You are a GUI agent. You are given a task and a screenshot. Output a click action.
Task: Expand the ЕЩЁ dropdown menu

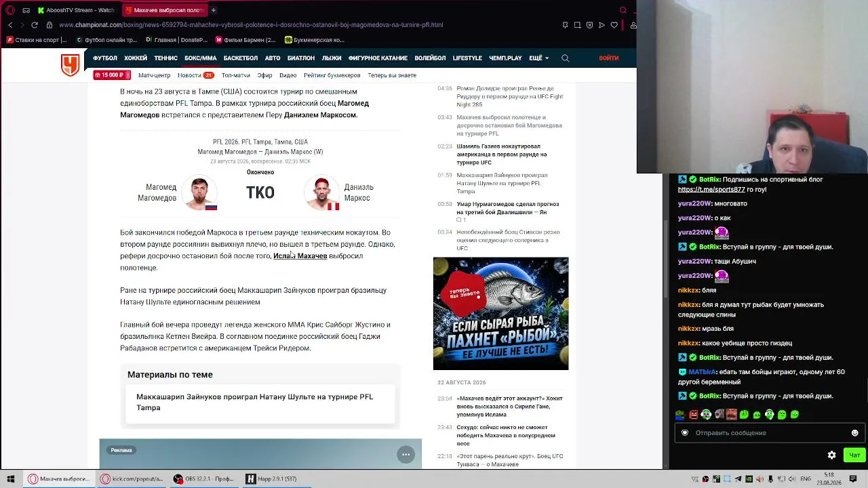point(539,58)
